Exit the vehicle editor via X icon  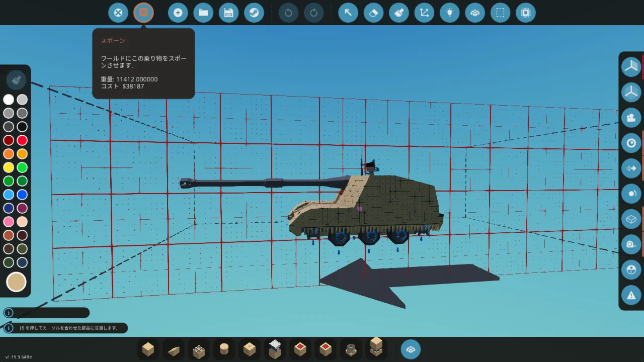[x=118, y=13]
